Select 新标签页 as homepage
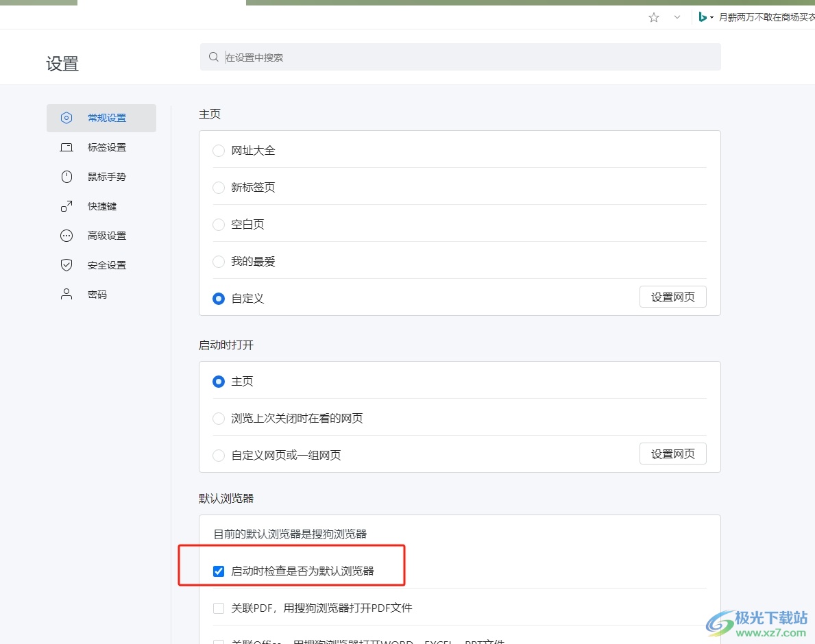 tap(219, 188)
